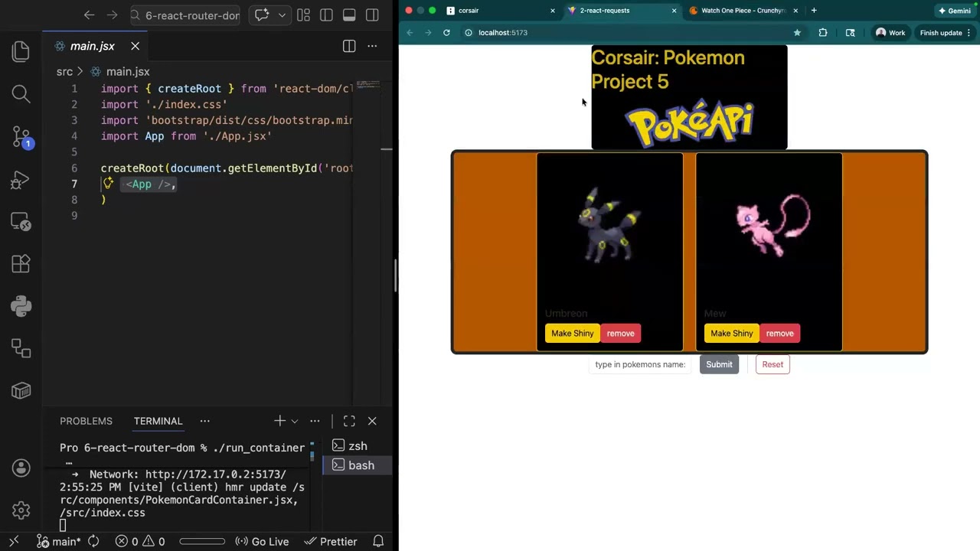Make Umbreon shiny
This screenshot has width=980, height=551.
click(573, 333)
